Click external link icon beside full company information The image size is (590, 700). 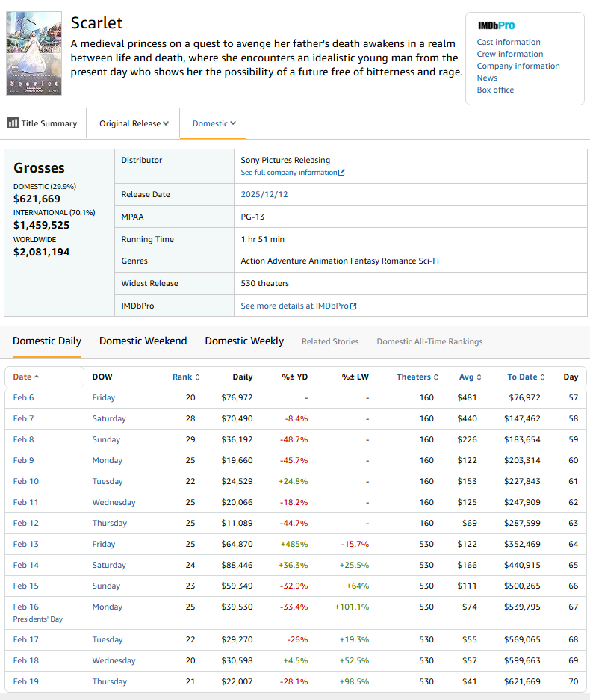(341, 173)
